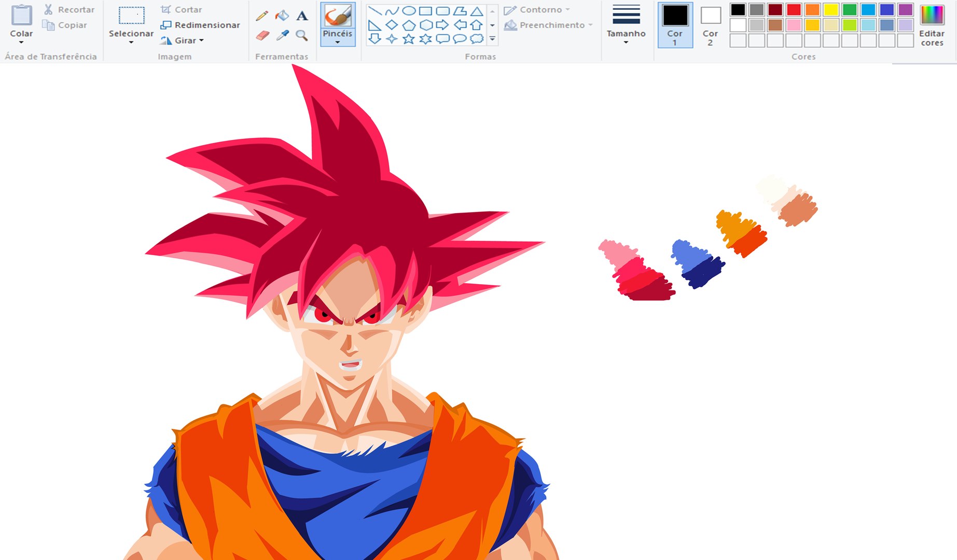Choose the five-point star shape
Image resolution: width=957 pixels, height=560 pixels.
point(409,39)
